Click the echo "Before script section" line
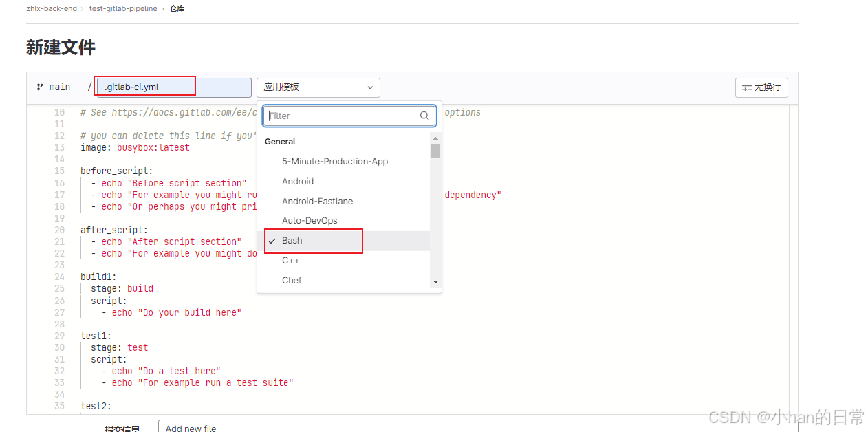This screenshot has height=432, width=868. 169,184
